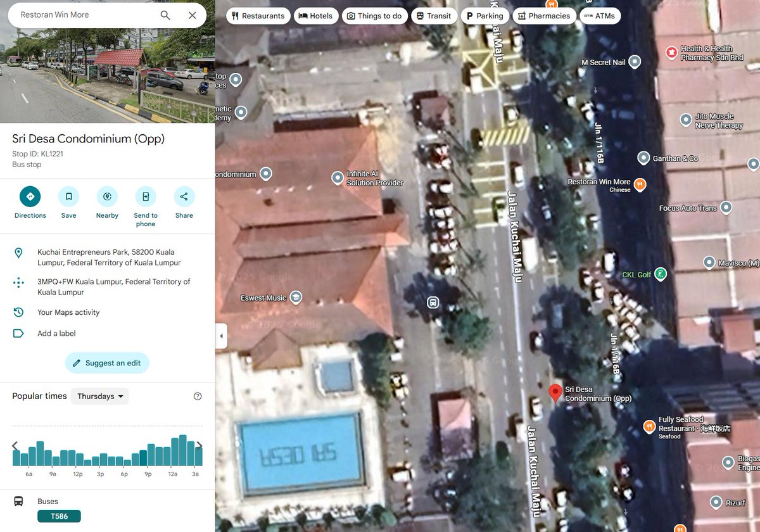The height and width of the screenshot is (532, 760).
Task: Click the Buses section bus icon
Action: [18, 501]
